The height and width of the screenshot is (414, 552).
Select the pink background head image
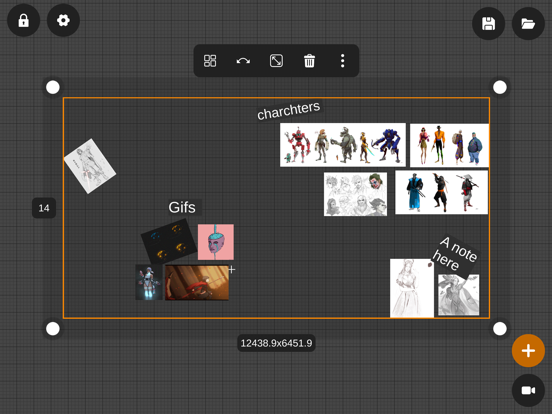pyautogui.click(x=216, y=242)
